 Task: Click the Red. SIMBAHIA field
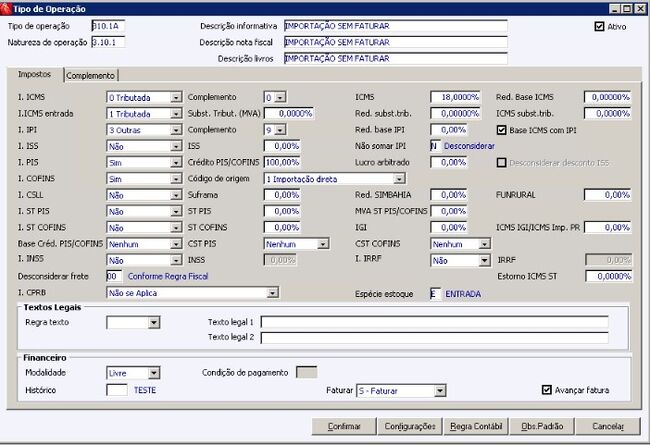(449, 195)
